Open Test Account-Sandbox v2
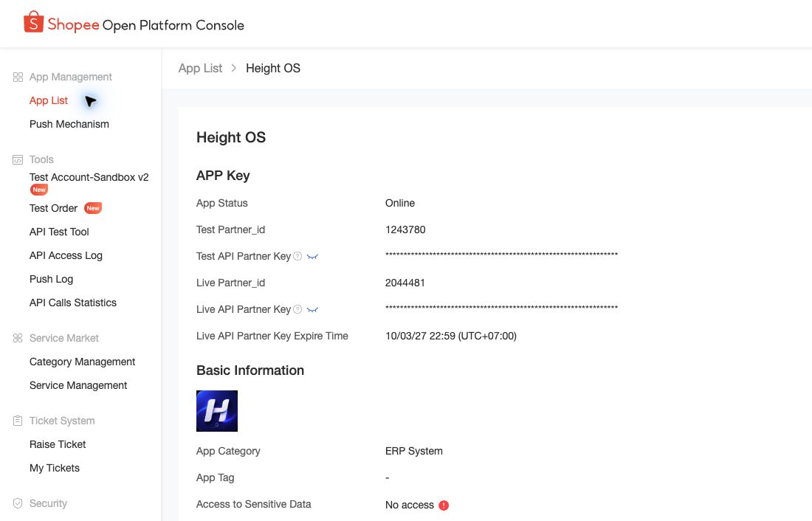 [x=89, y=177]
